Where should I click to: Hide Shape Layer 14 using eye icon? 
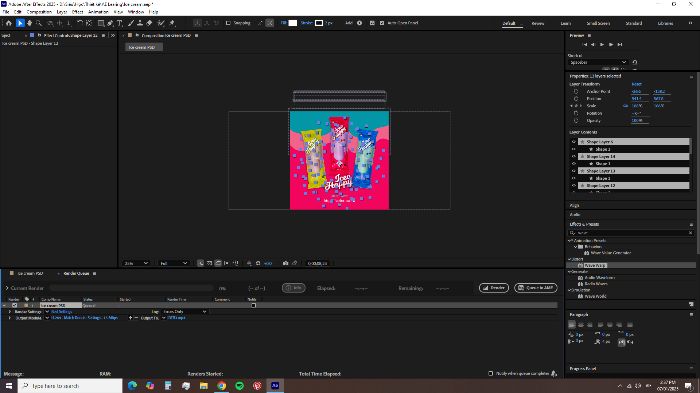tap(574, 156)
